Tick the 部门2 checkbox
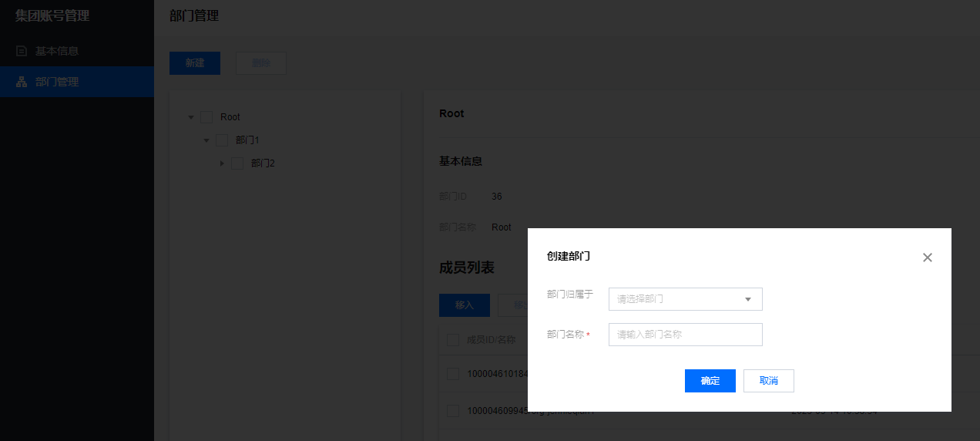 pos(237,163)
